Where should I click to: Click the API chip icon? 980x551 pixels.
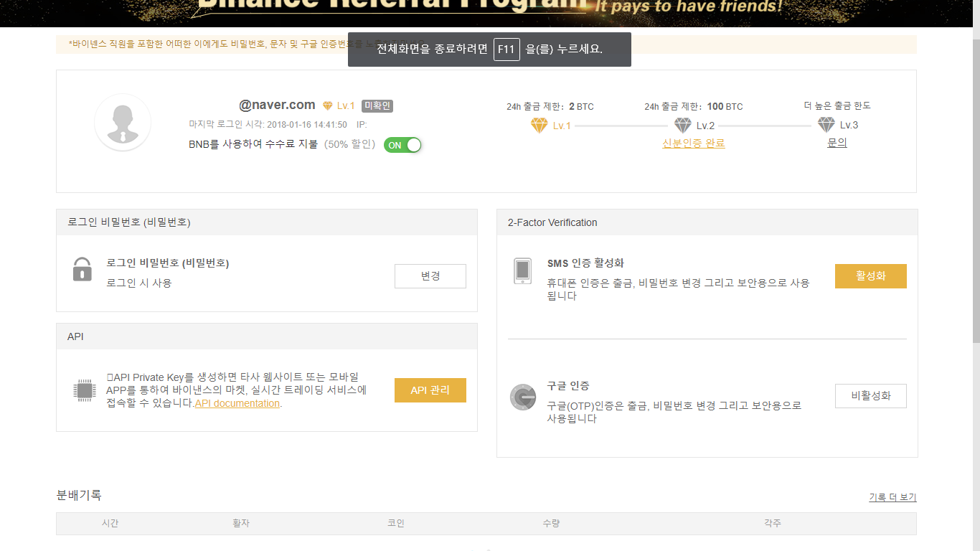tap(85, 390)
